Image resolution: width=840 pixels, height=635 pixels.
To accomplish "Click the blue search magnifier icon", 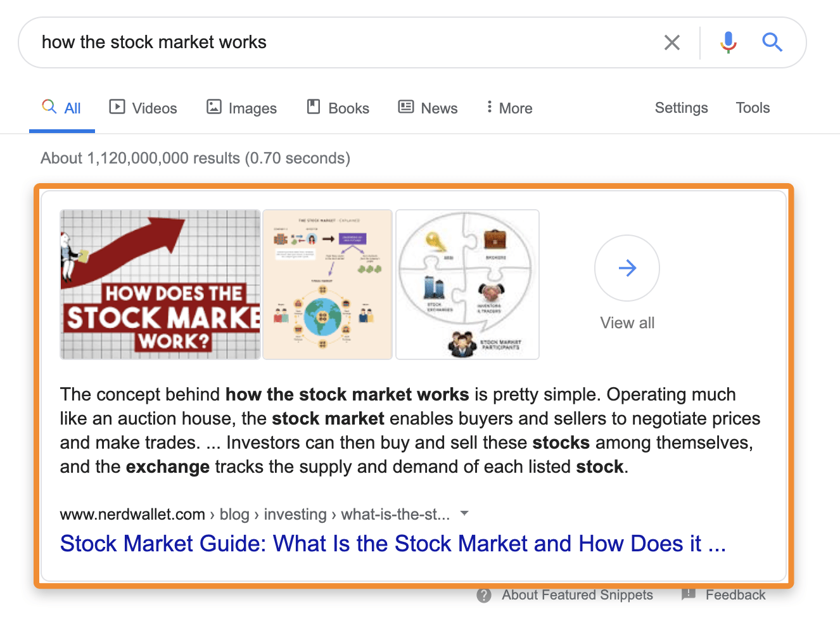I will 772,42.
